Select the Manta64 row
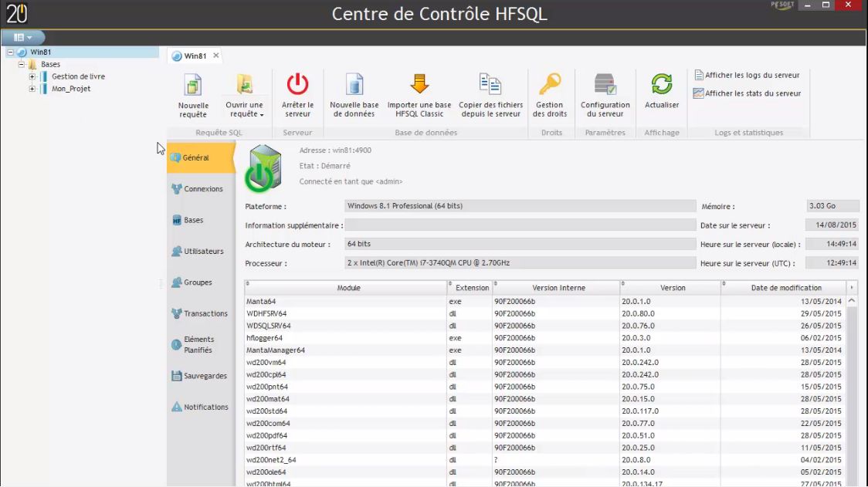The width and height of the screenshot is (868, 487). 544,302
